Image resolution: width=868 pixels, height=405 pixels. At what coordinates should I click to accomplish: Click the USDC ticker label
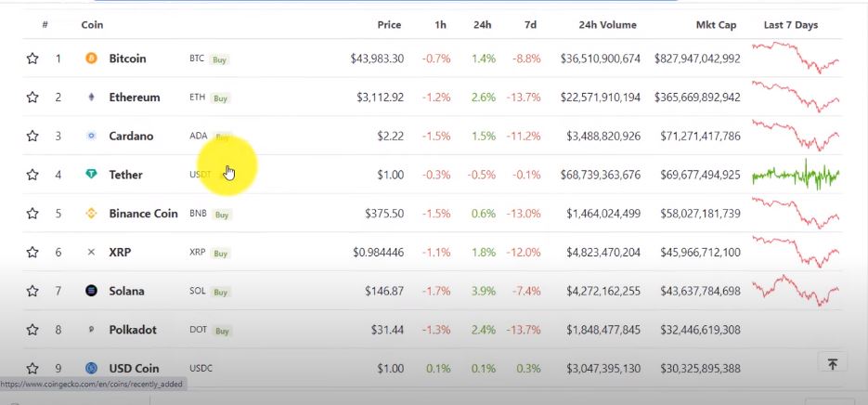[x=201, y=369]
